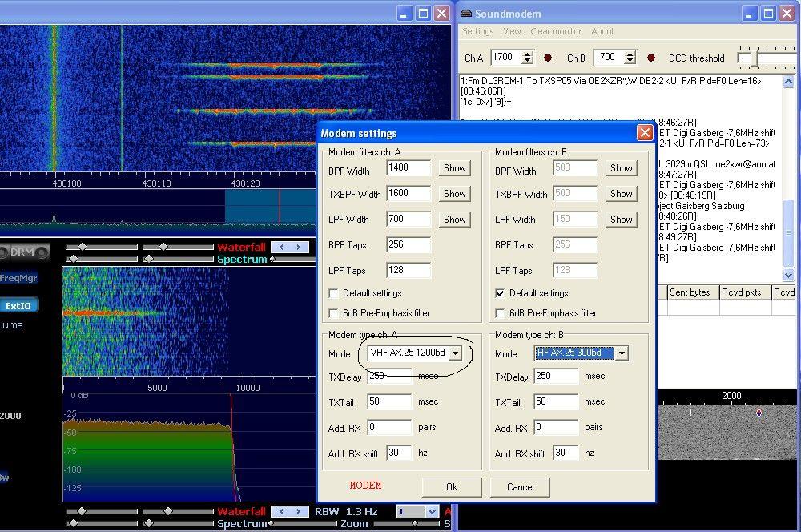Click the lower Waterfall left-right arrow button
The height and width of the screenshot is (532, 801).
pos(289,511)
